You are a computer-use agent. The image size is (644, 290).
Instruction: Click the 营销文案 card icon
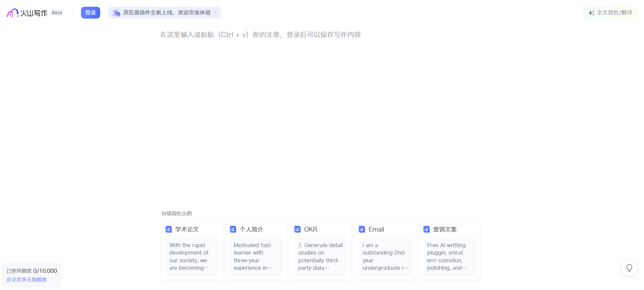(427, 230)
